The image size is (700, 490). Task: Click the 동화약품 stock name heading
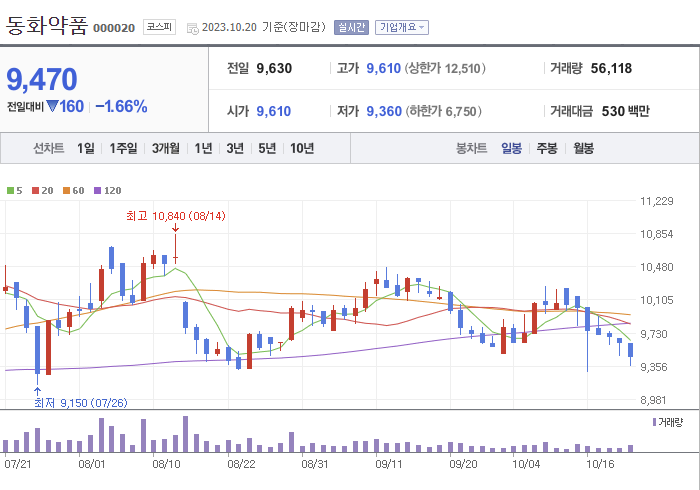46,25
